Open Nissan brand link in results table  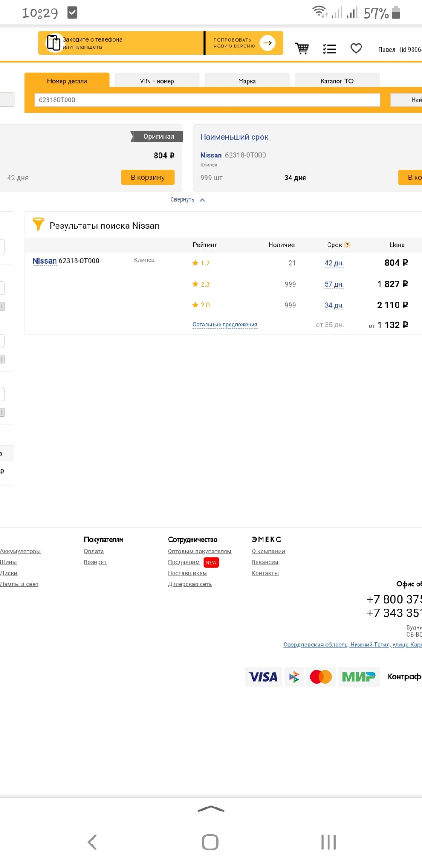[44, 261]
